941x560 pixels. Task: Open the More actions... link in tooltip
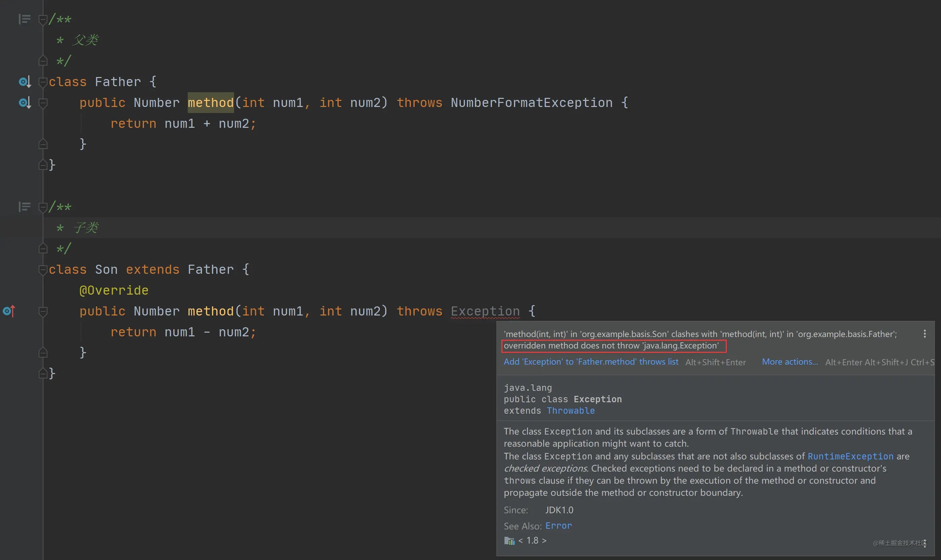tap(790, 362)
